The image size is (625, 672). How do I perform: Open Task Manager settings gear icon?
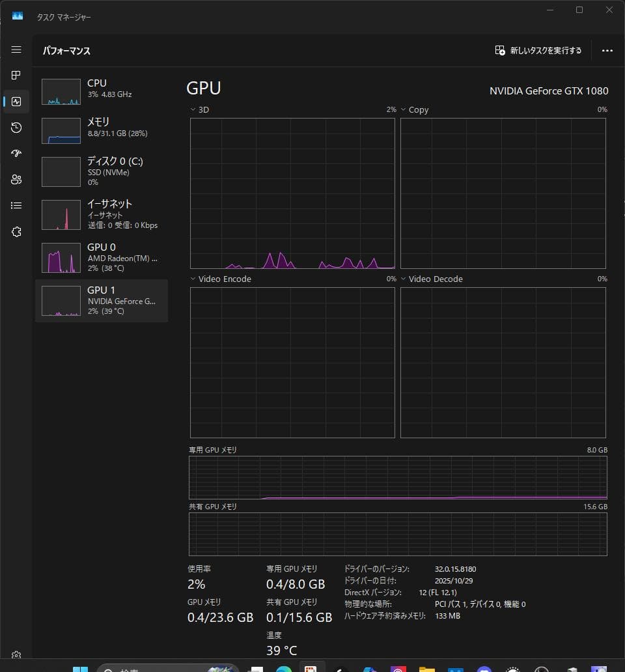pos(16,655)
